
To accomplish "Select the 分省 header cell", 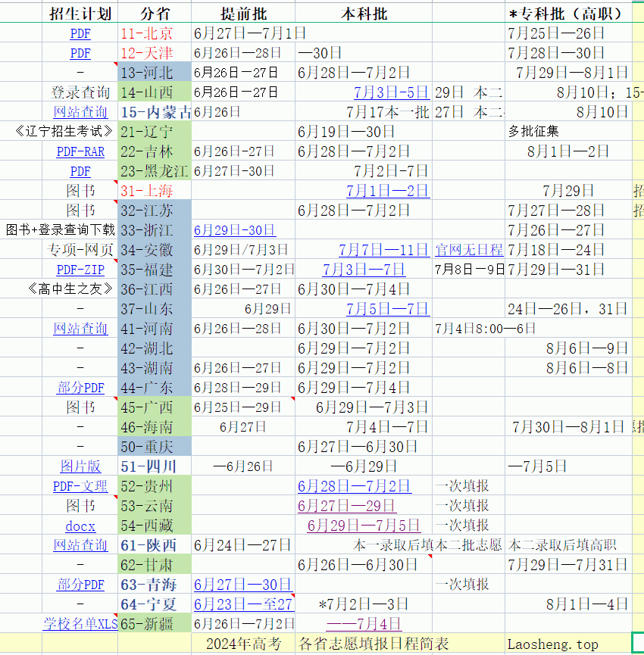I will click(x=155, y=14).
